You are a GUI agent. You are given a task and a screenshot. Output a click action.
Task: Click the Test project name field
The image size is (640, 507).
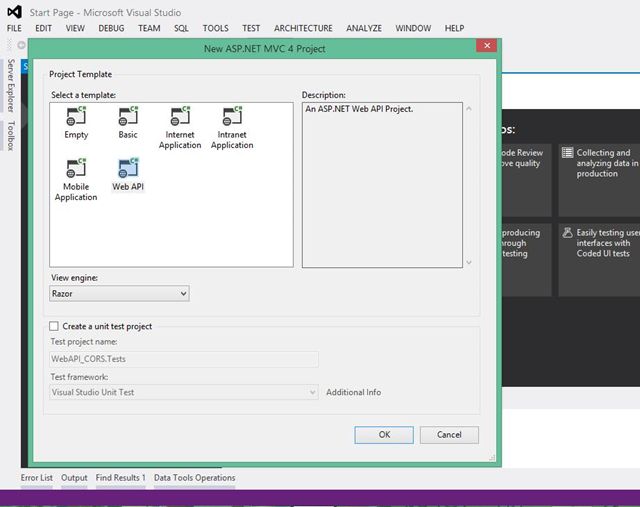(184, 359)
